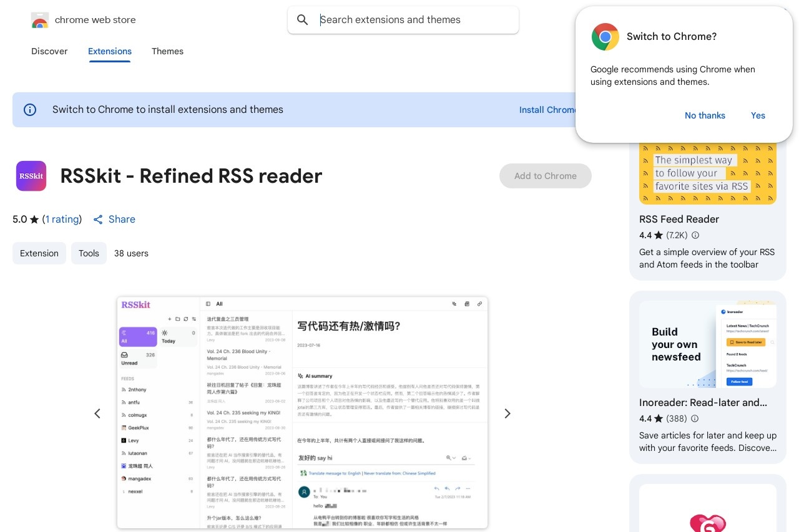Click info icon next to (388) ratings
Viewport: 799px width, 532px height.
[695, 419]
